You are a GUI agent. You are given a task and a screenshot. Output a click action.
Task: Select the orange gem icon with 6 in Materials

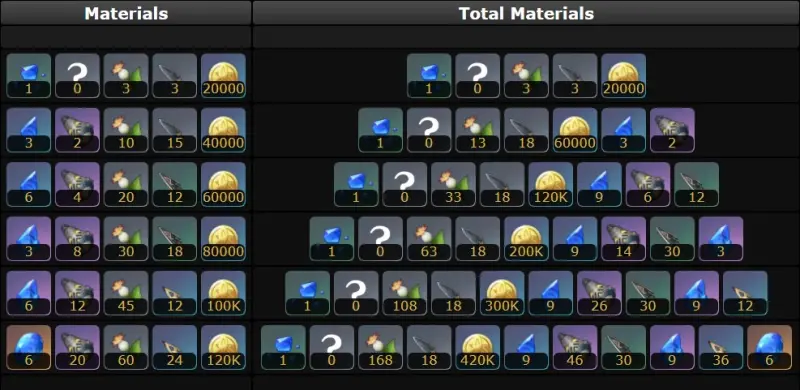coord(29,347)
